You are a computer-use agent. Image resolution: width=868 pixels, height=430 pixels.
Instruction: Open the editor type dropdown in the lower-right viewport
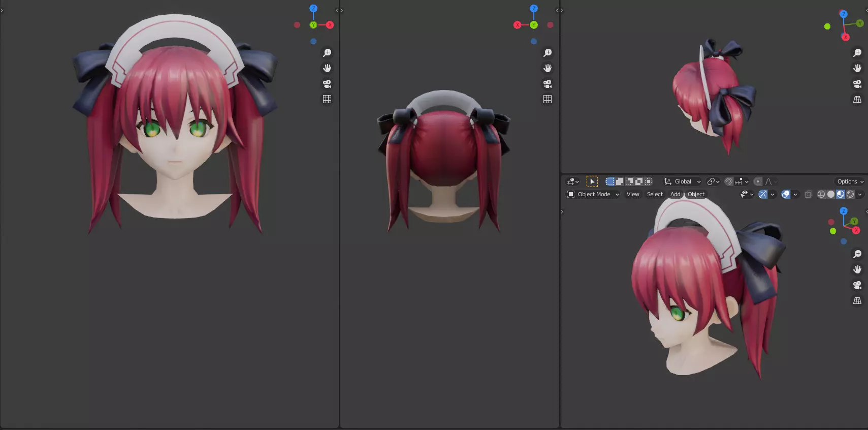coord(573,181)
